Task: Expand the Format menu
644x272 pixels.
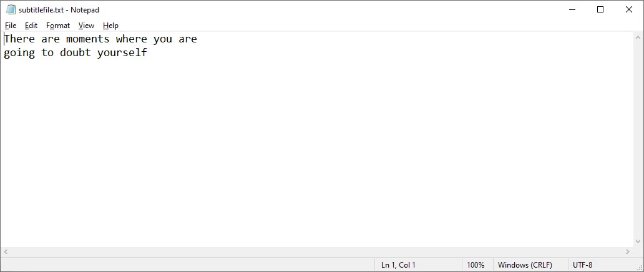Action: tap(58, 26)
